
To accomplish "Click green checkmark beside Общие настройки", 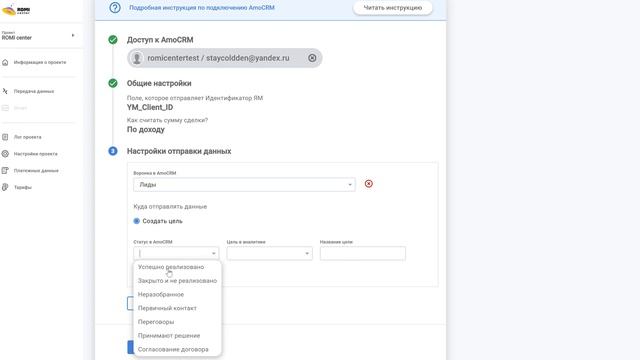I will pyautogui.click(x=113, y=83).
